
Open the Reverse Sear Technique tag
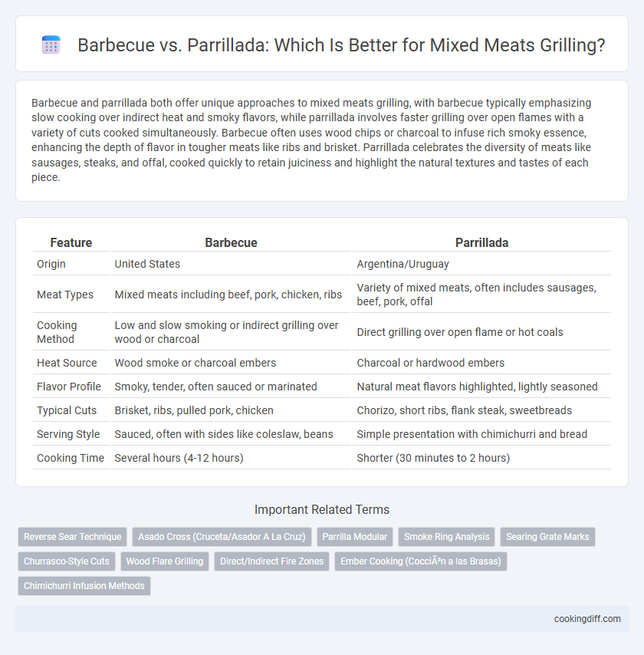[72, 537]
